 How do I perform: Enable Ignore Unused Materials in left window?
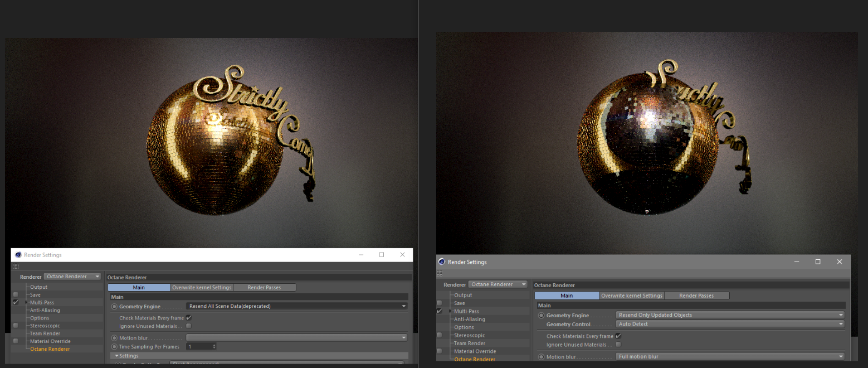188,326
